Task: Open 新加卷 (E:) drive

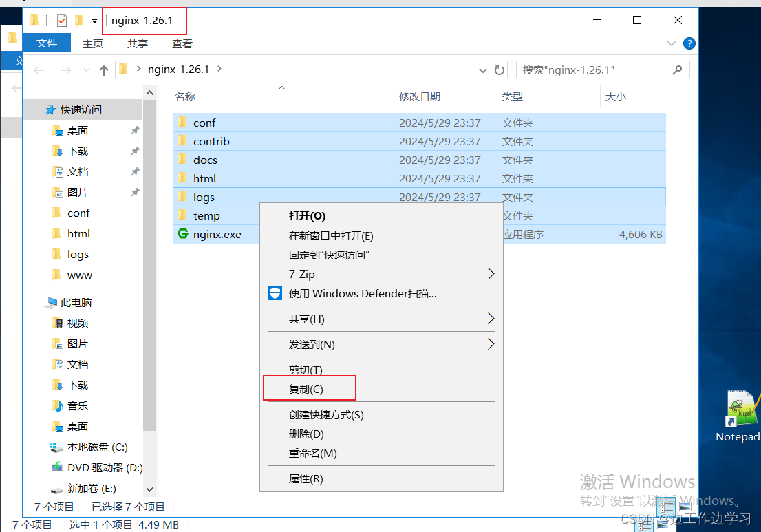Action: 92,489
